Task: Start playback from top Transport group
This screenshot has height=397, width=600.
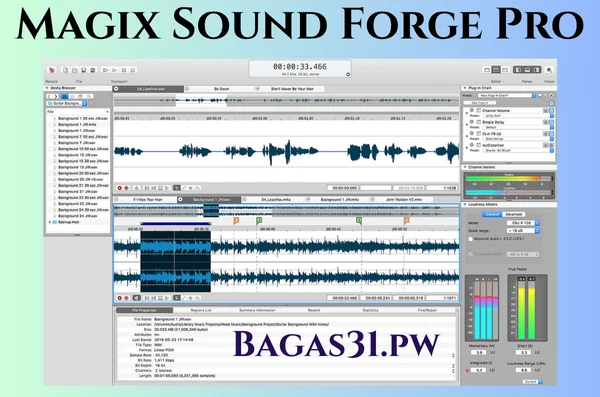Action: tap(114, 70)
